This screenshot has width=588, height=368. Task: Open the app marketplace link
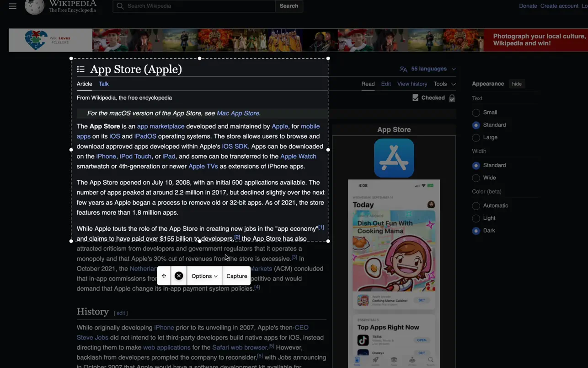point(161,126)
